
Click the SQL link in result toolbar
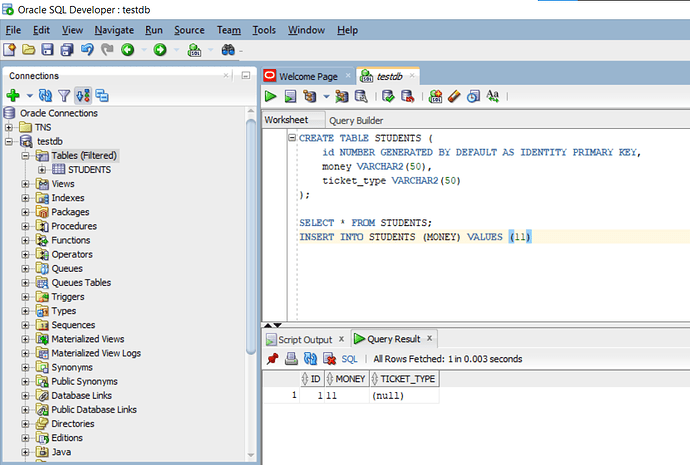349,359
